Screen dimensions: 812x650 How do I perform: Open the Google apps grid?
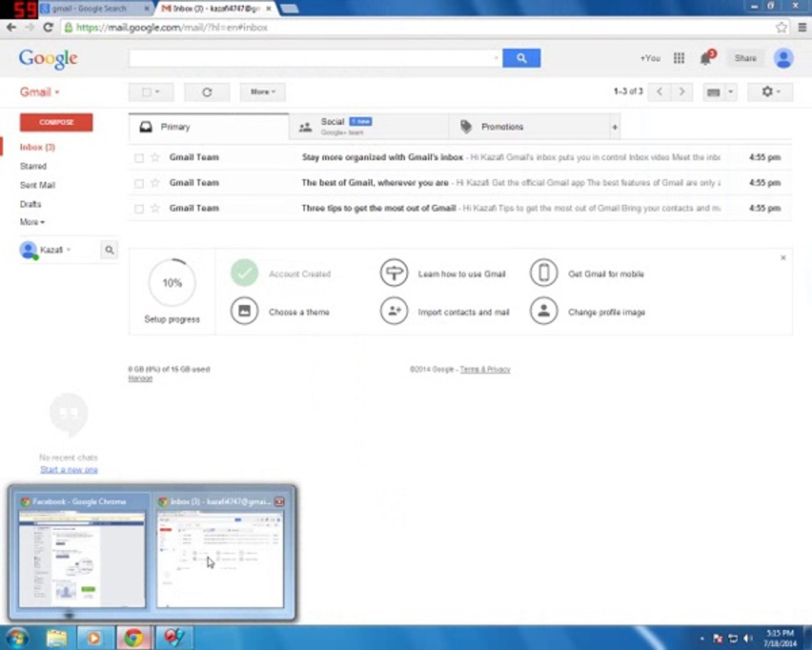tap(679, 58)
